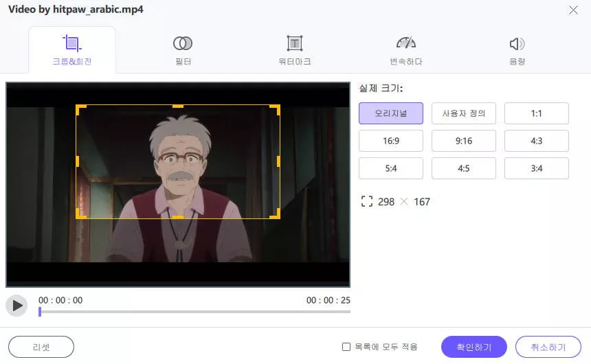
Task: Click the purple timeline playhead marker
Action: pos(40,312)
